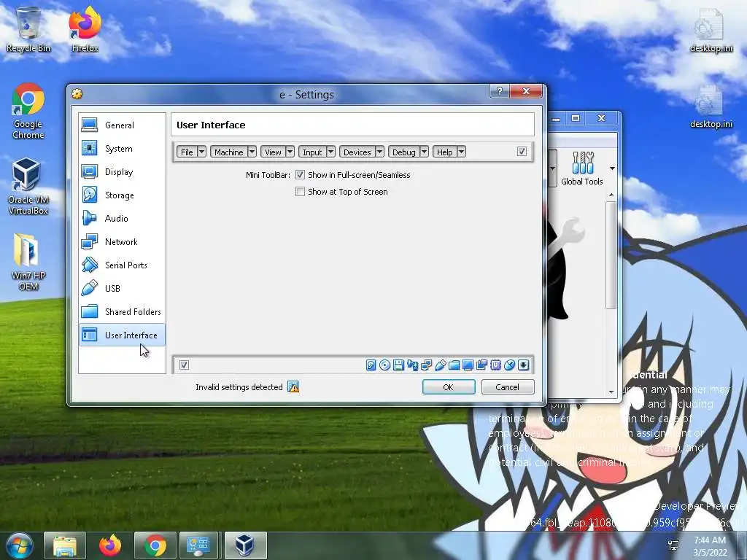Image resolution: width=747 pixels, height=560 pixels.
Task: Click the keyboard capture arrow indicator icon
Action: point(523,365)
